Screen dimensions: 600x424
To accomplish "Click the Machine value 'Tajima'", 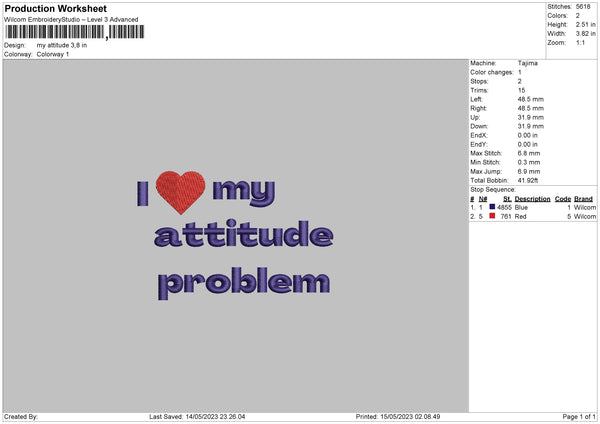I will pos(528,63).
